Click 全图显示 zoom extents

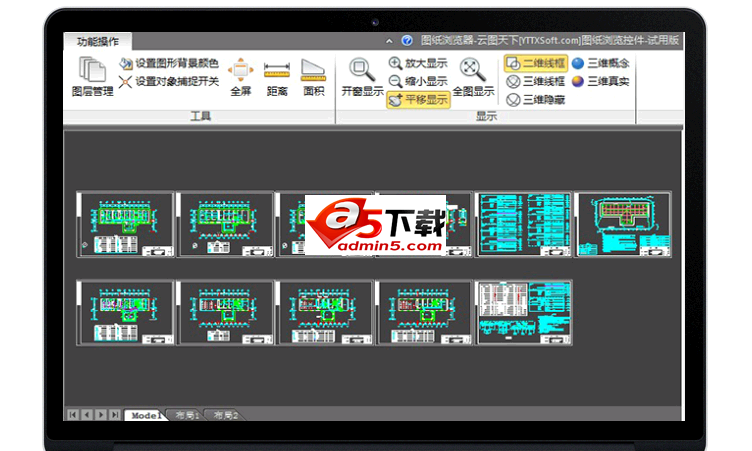coord(473,77)
